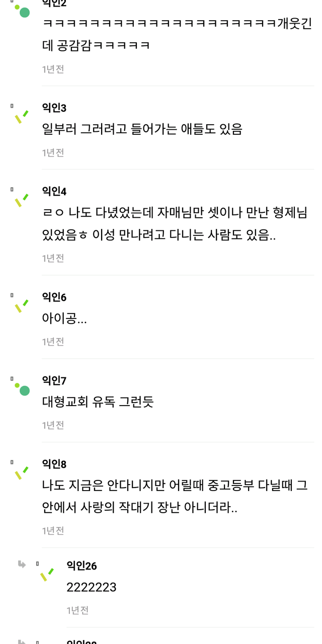Open the username 익인3
This screenshot has height=644, width=322.
point(54,108)
